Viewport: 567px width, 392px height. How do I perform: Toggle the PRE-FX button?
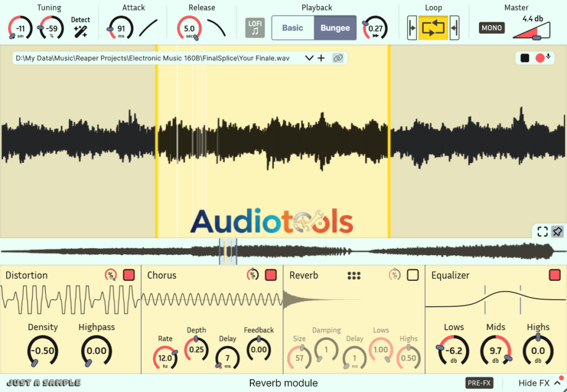coord(479,383)
